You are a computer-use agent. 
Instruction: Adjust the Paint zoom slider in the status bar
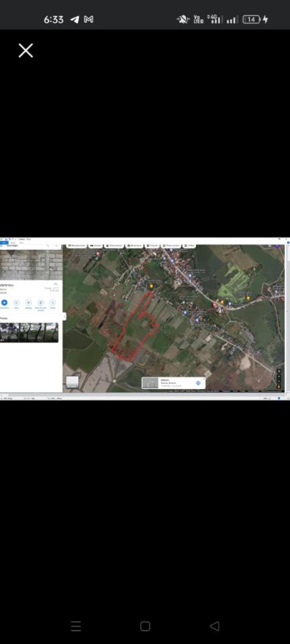[278, 398]
